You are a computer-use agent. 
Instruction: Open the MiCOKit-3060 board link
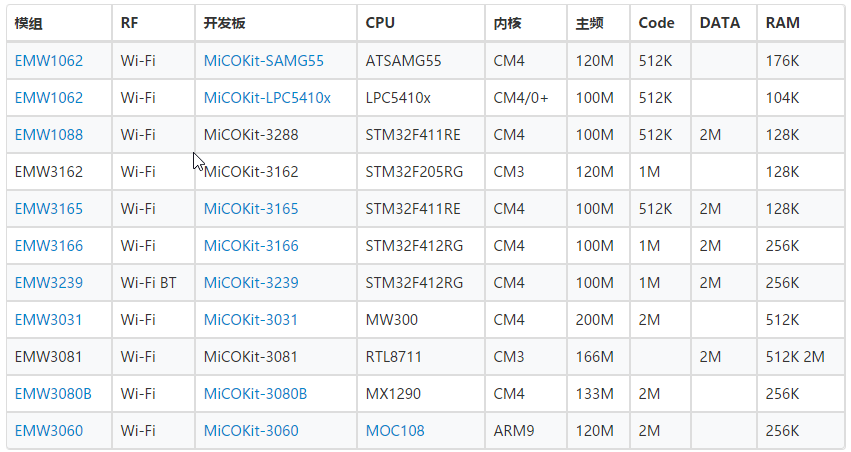click(x=251, y=431)
